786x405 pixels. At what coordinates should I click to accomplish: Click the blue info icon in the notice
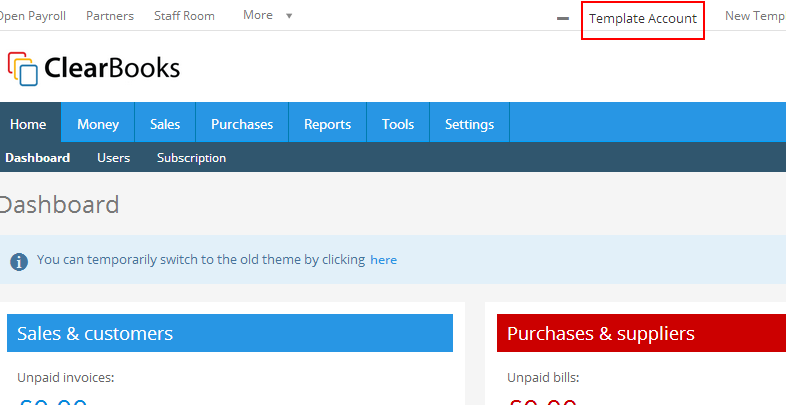click(18, 261)
